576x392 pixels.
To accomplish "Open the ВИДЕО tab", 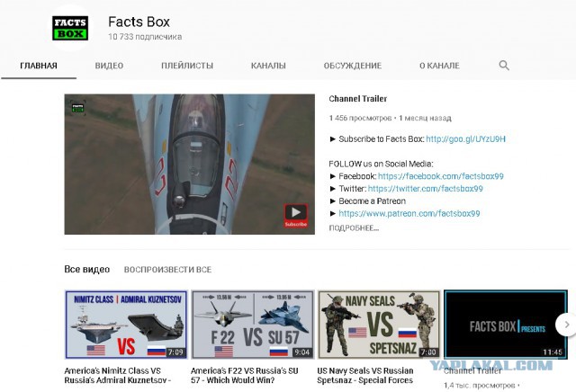I will [x=109, y=66].
